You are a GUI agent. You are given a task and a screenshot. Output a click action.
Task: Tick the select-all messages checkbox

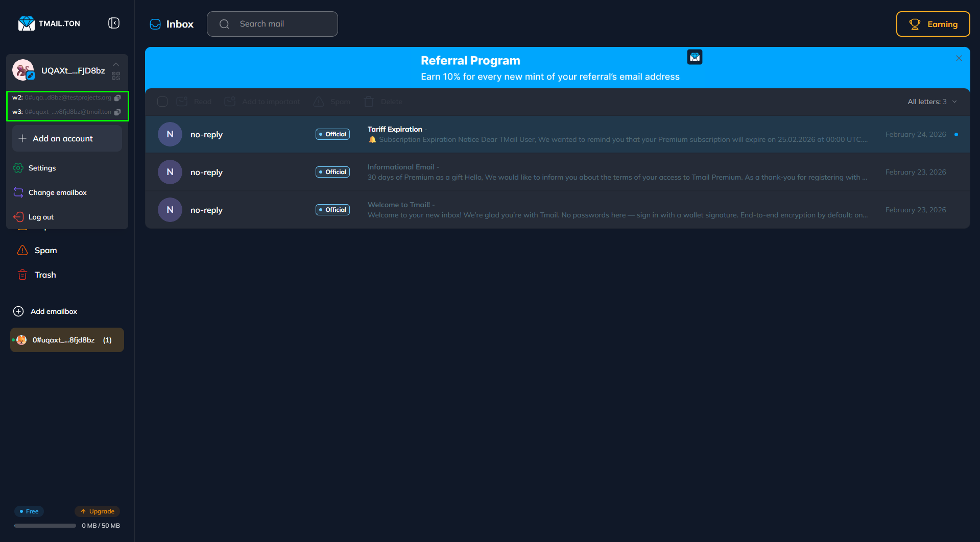(162, 102)
